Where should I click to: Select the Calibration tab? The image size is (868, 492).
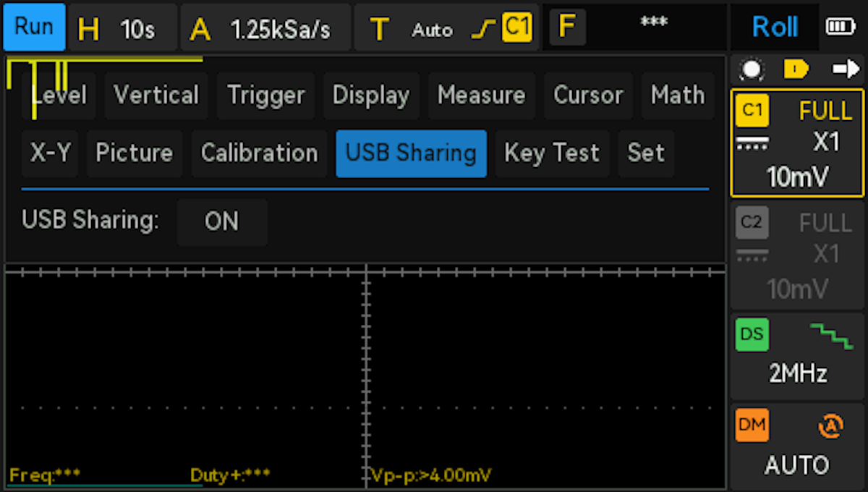(259, 153)
